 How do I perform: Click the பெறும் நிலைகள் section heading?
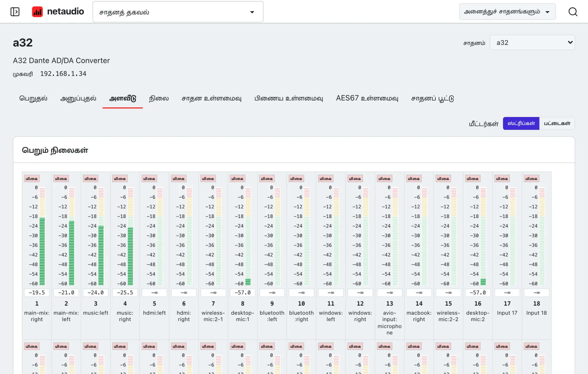(55, 150)
